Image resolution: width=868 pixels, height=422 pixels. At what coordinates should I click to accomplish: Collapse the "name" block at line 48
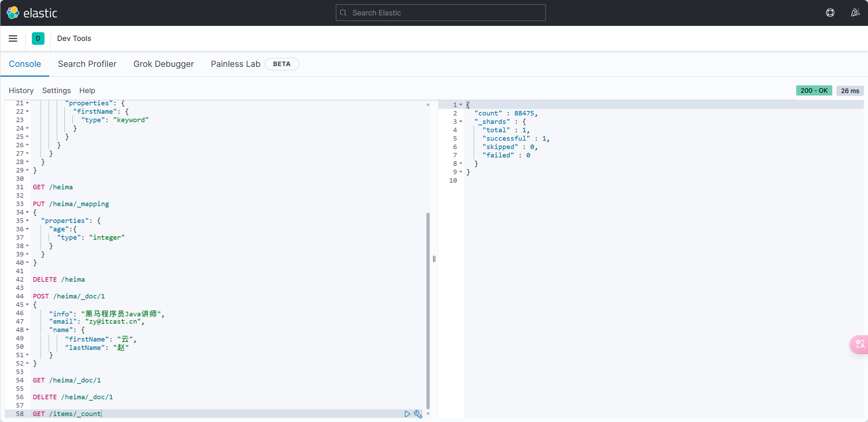point(27,330)
